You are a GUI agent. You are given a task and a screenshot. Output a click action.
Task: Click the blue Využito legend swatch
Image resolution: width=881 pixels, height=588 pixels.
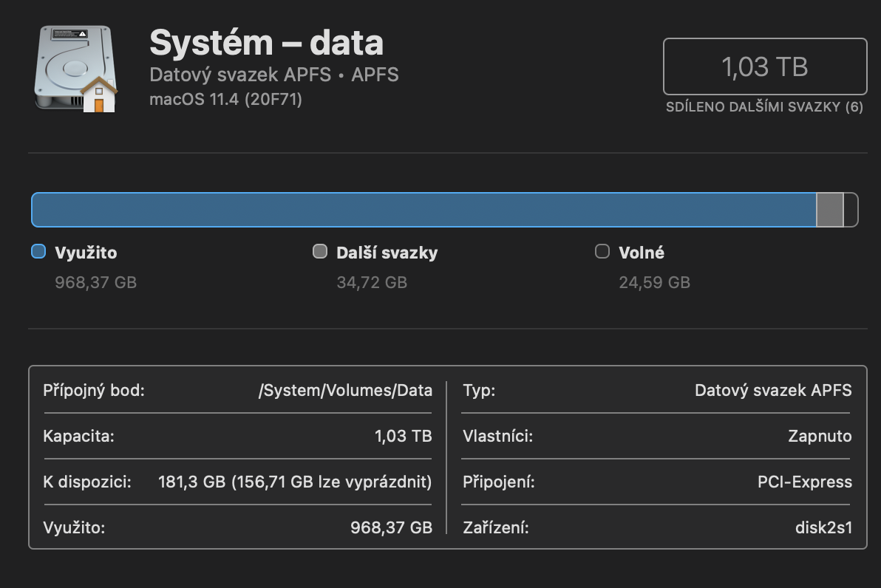38,252
